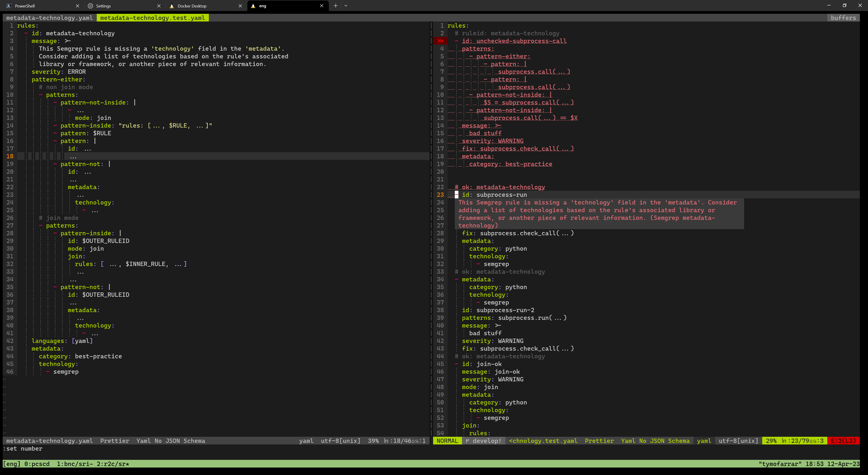Image resolution: width=868 pixels, height=475 pixels.
Task: Click 'pattern-either:' on left line 8
Action: coord(59,79)
